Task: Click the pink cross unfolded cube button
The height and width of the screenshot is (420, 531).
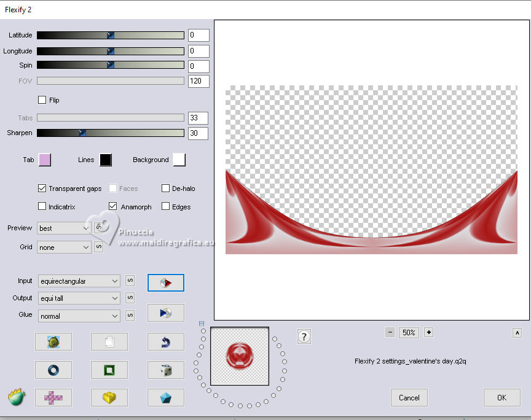Action: pos(53,398)
